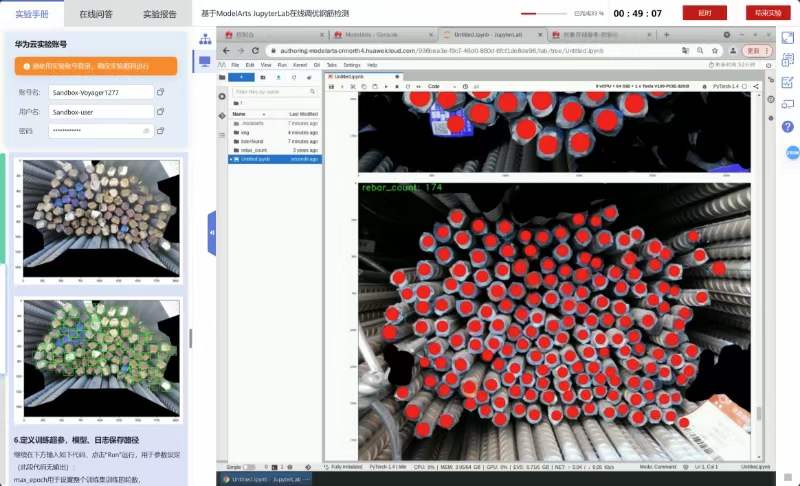Sort files by the Name column header
Screen dimensions: 800x486
[238, 114]
